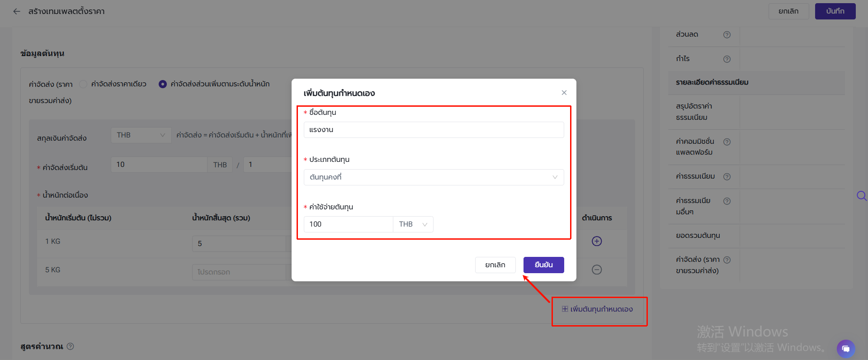Click the back arrow icon in header
868x360 pixels.
17,11
